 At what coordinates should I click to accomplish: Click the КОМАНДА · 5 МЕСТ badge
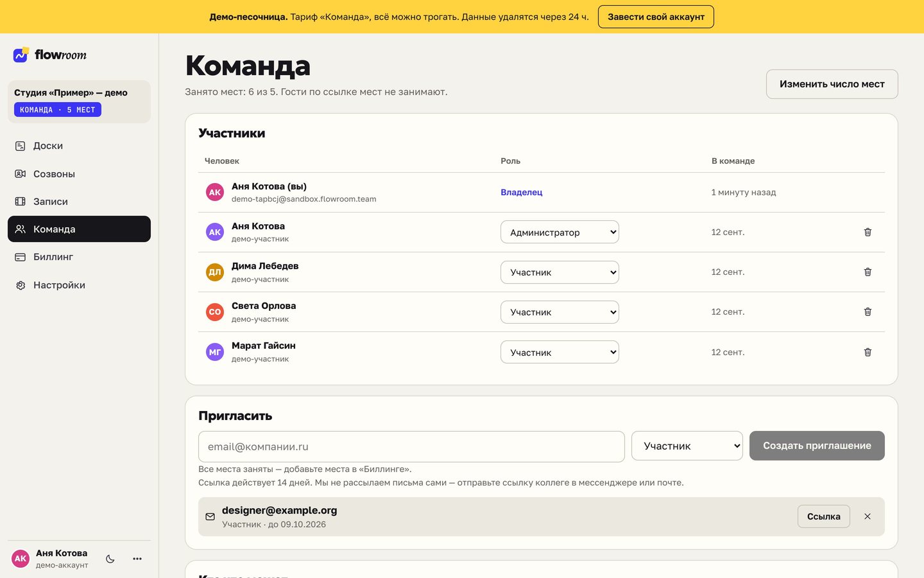tap(58, 110)
